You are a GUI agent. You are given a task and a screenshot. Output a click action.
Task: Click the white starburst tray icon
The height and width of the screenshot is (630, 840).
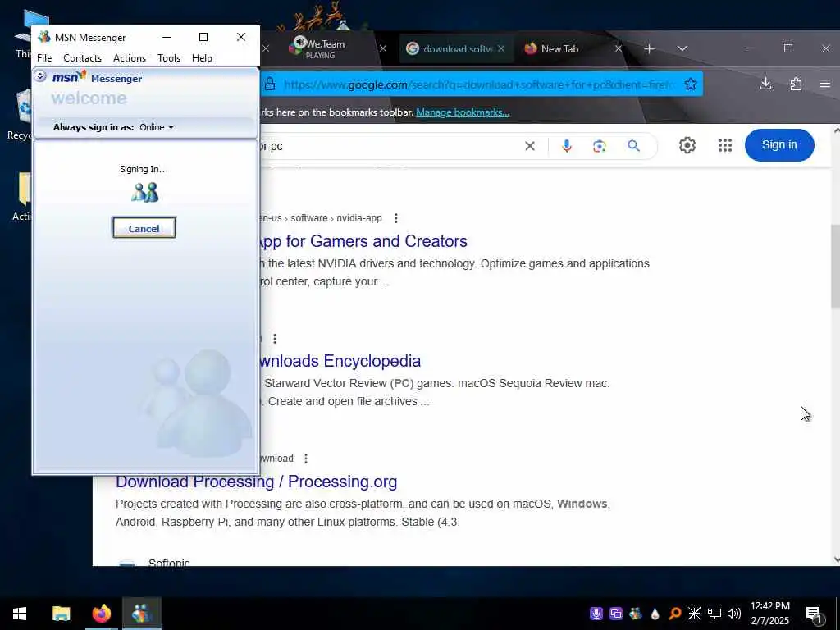point(694,614)
